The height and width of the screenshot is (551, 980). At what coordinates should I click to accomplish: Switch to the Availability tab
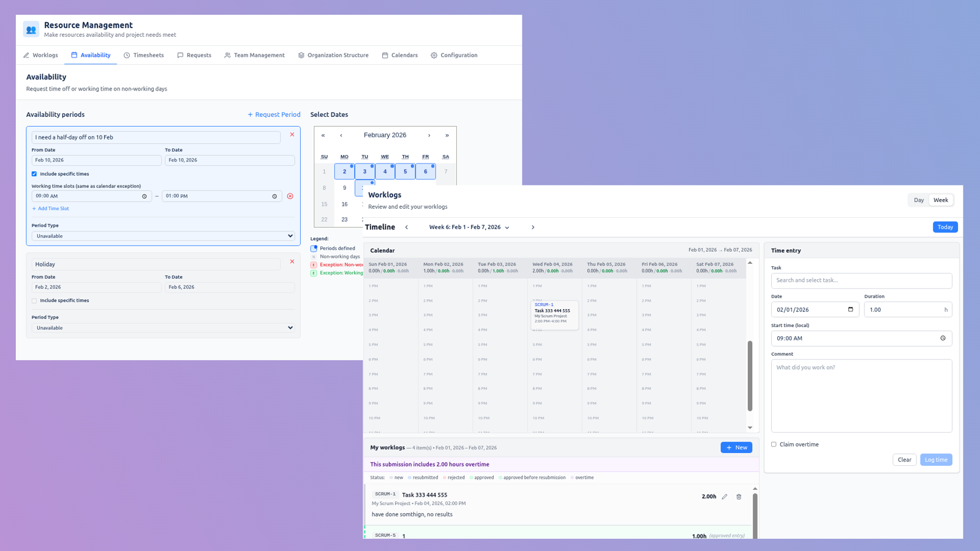(x=91, y=55)
